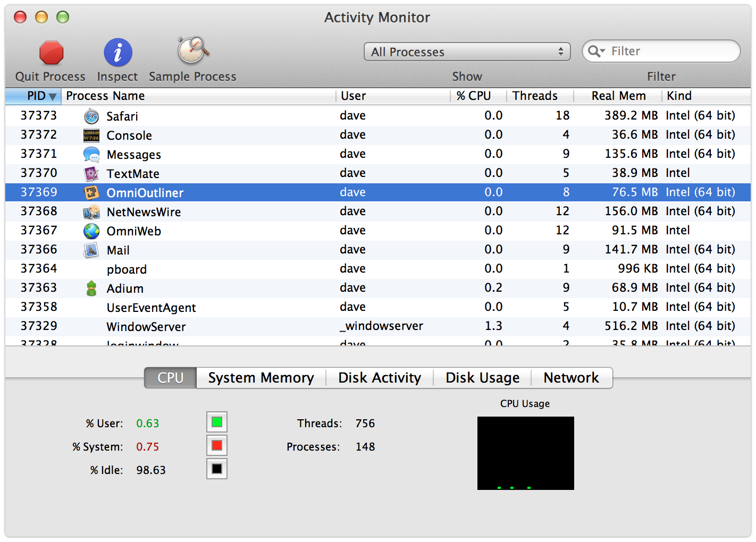
Task: Click inside the Filter search field
Action: [x=665, y=51]
